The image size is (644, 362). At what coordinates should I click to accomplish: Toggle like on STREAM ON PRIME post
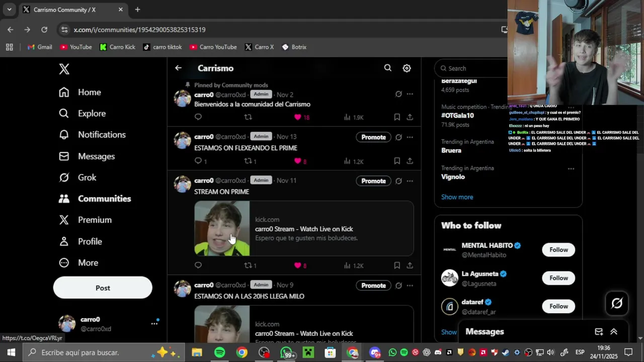click(x=300, y=265)
